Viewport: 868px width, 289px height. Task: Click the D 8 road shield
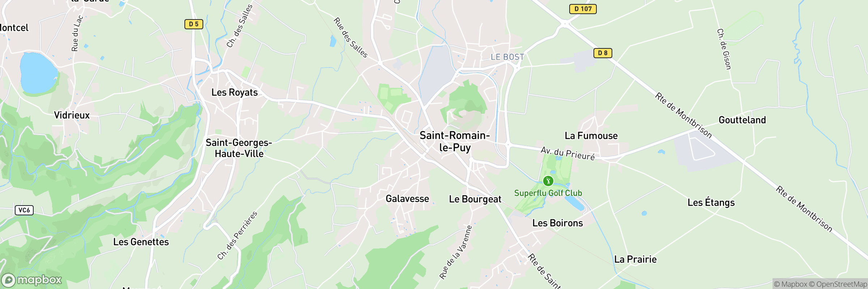coord(603,53)
